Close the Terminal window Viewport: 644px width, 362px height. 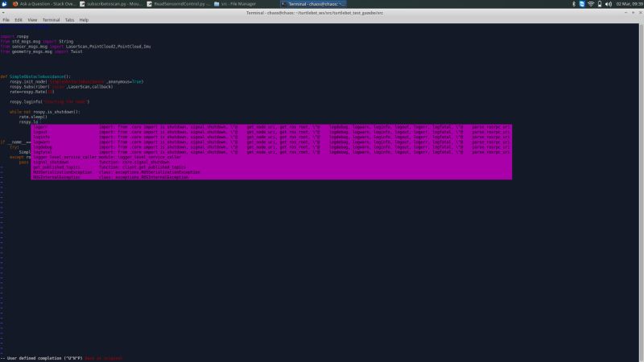point(640,13)
